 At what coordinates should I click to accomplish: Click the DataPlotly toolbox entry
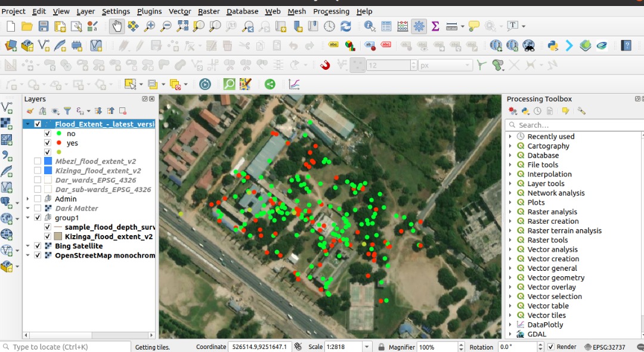pos(545,325)
